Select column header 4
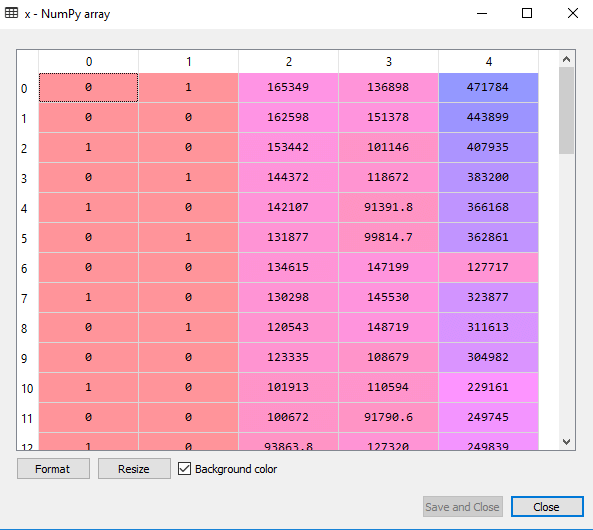The image size is (593, 530). [489, 61]
